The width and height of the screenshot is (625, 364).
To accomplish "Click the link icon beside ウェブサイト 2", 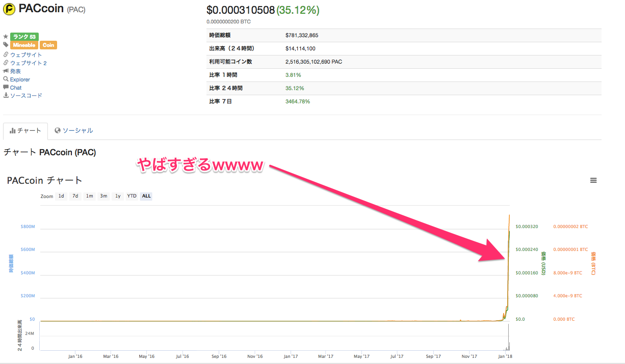I will 6,63.
